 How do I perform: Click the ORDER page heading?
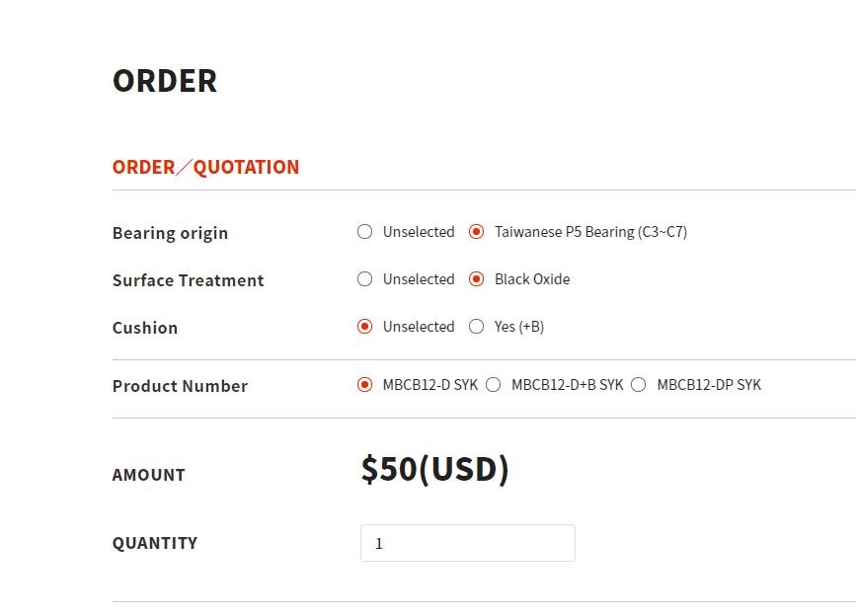tap(165, 81)
